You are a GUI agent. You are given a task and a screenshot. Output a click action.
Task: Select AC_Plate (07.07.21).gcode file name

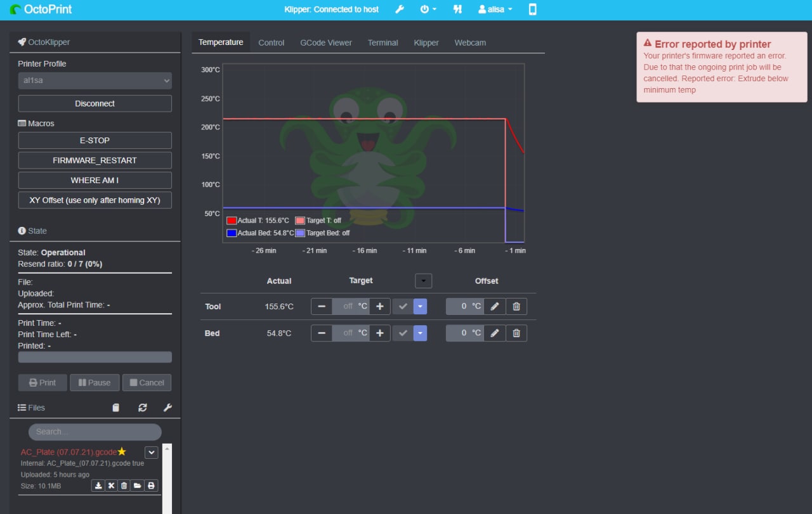69,452
